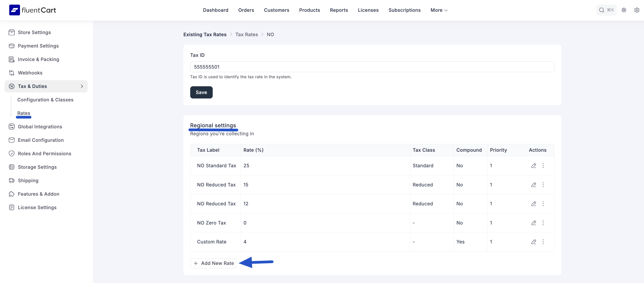Go to the Products menu
Screen dimensions: 644x283
coord(310,10)
